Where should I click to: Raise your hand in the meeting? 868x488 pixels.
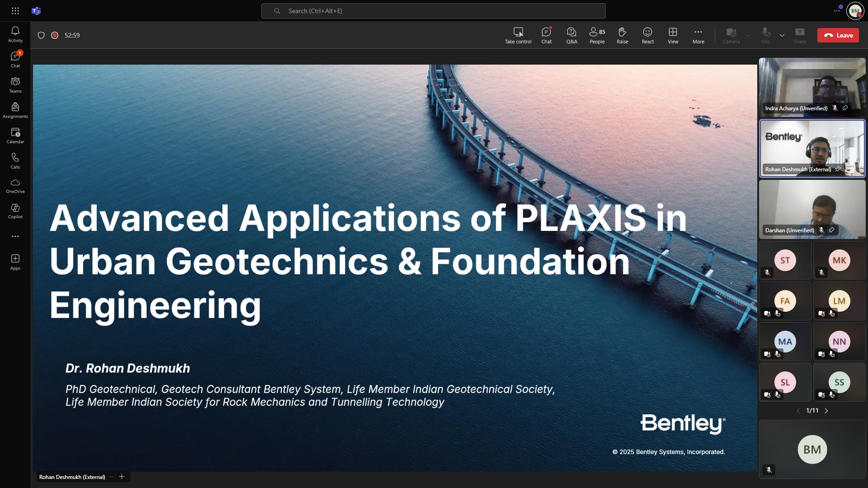pyautogui.click(x=622, y=35)
